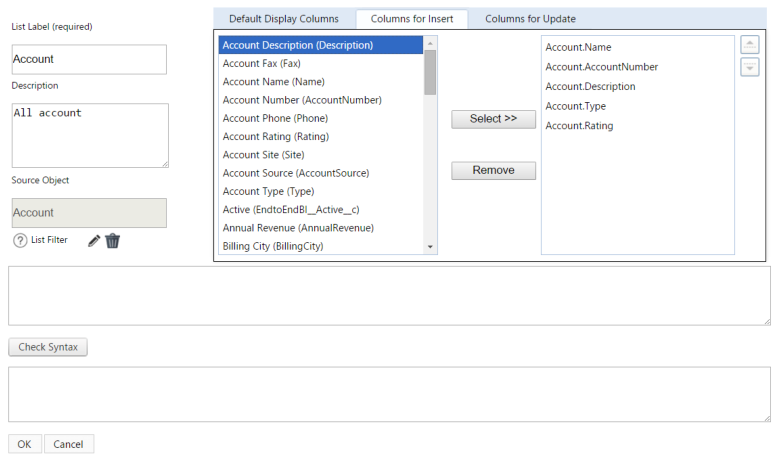
Task: Select Account Source (AccountSource) in list
Action: pos(321,173)
